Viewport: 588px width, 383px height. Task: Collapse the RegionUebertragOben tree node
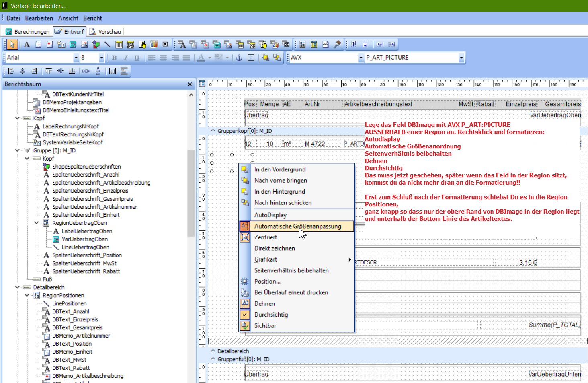point(37,223)
